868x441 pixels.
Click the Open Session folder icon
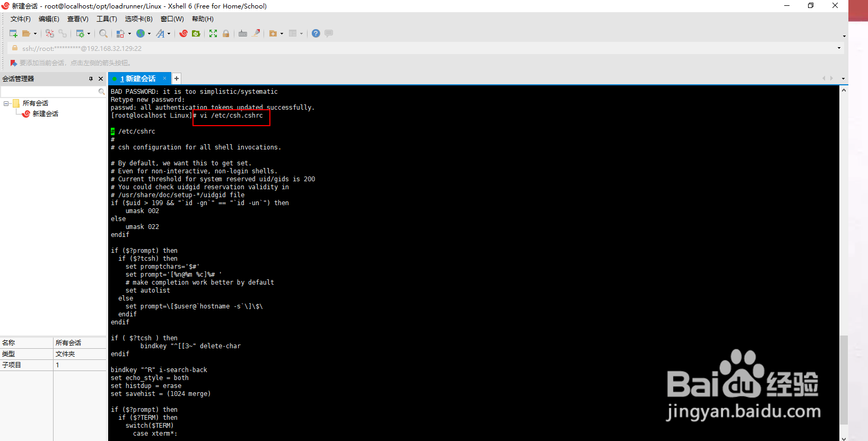26,33
